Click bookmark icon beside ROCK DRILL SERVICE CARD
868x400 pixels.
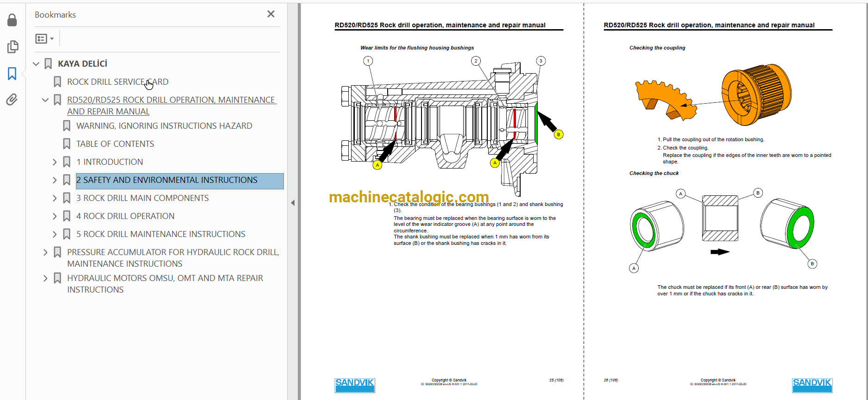tap(57, 82)
